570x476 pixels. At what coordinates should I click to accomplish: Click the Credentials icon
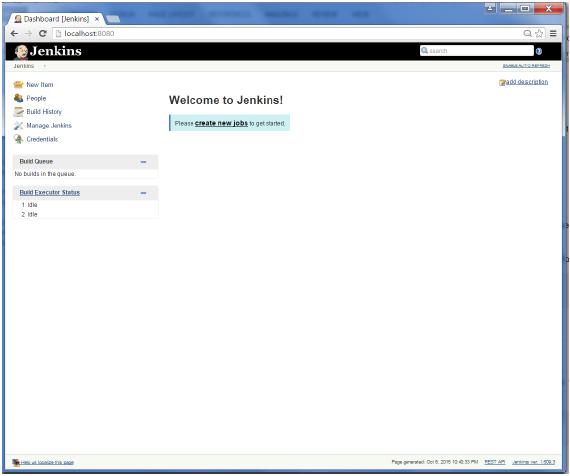click(18, 139)
